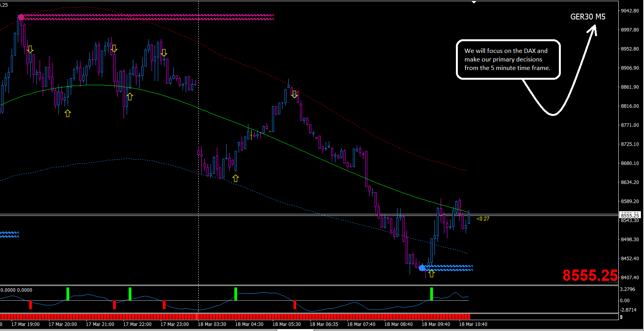Click yellow down arrow just after 17 Mar 23:00
This screenshot has width=644, height=331.
coord(164,53)
